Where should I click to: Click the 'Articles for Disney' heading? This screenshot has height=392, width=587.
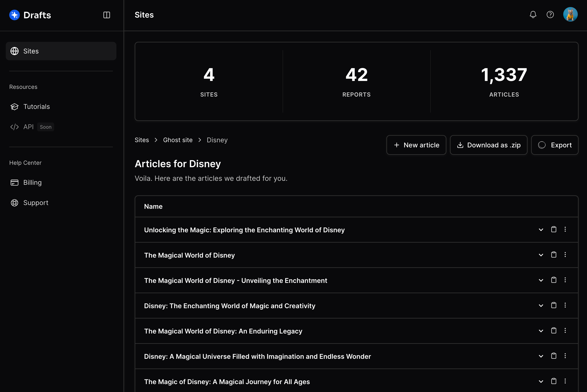tap(178, 164)
